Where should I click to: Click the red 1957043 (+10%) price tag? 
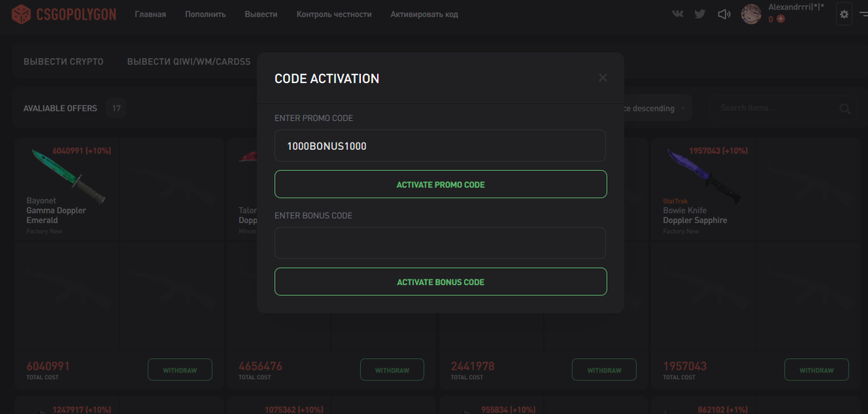tap(718, 151)
